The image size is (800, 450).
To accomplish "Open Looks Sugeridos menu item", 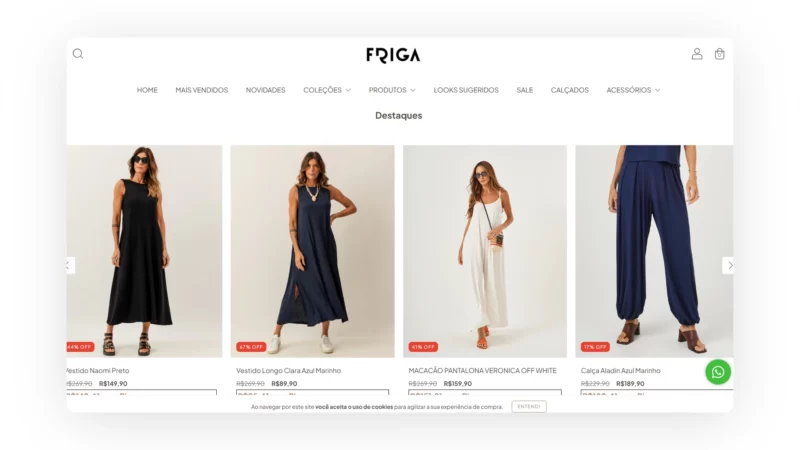I will tap(466, 90).
